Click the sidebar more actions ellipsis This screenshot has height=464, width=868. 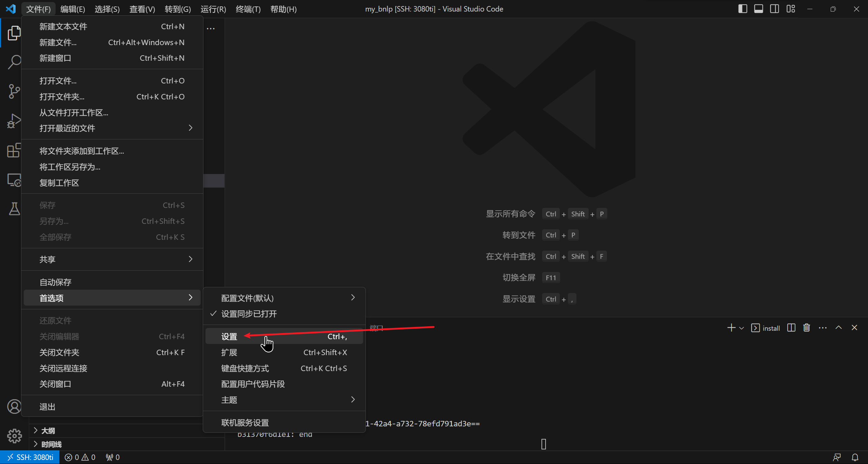(x=211, y=28)
